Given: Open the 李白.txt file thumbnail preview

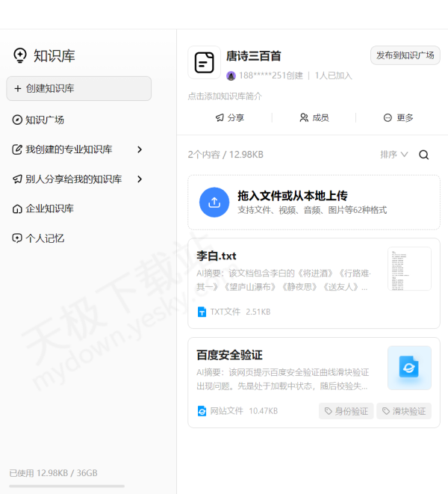Looking at the screenshot, I should coord(409,269).
